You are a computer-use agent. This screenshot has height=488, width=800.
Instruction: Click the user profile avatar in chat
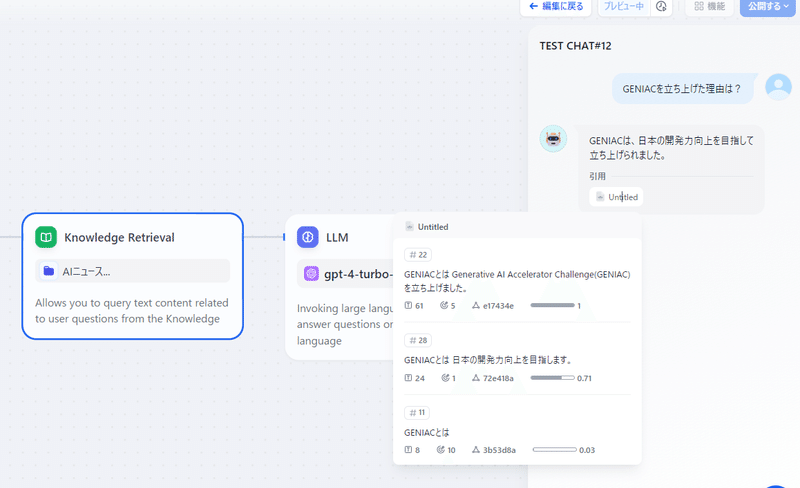778,87
